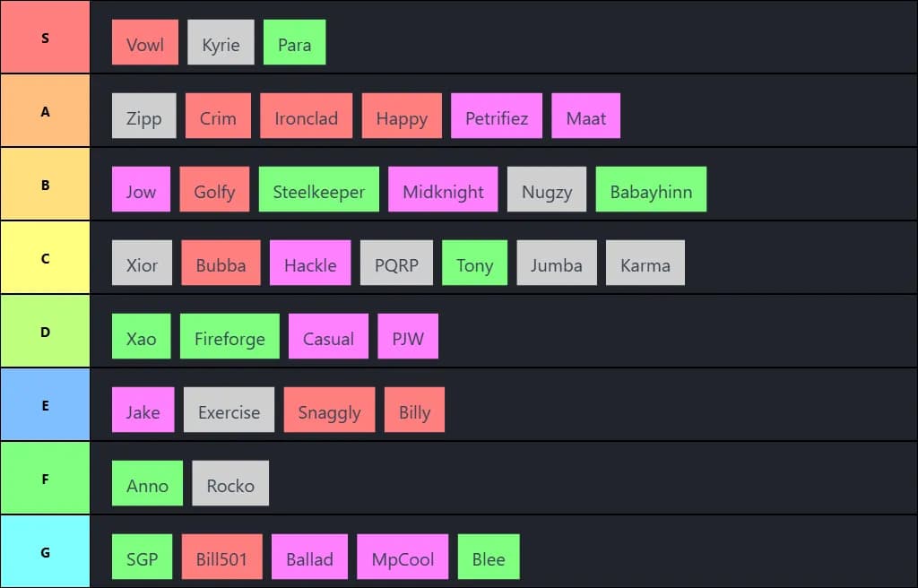Click the Midknight item
This screenshot has height=588, width=918.
(443, 190)
